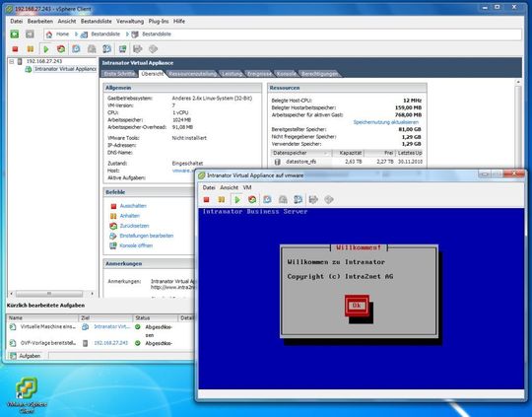Select Intranator Virtual Appliance in inventory tree
Image resolution: width=532 pixels, height=417 pixels.
[65, 69]
